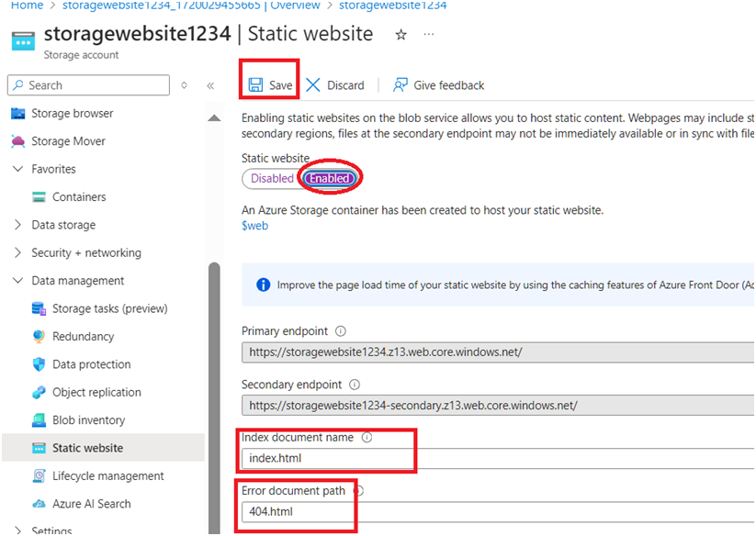Click the Secondary endpoint URL field
756x536 pixels.
[498, 406]
